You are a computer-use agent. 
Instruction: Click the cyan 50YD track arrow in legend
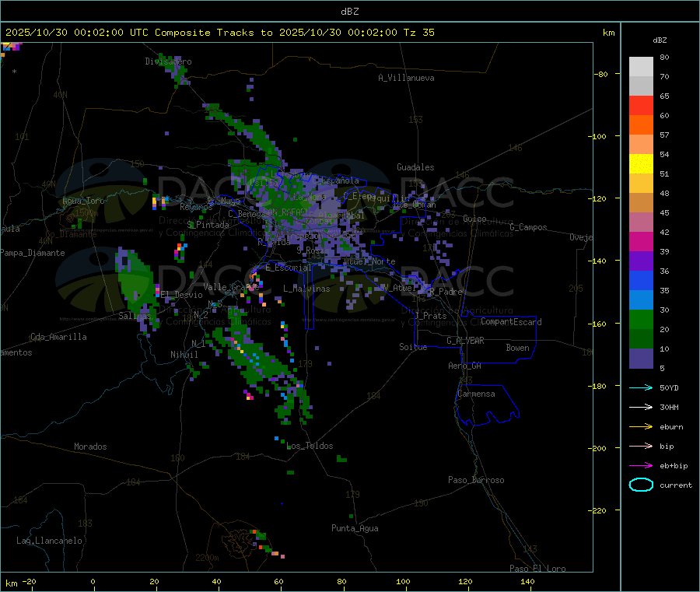[x=641, y=387]
